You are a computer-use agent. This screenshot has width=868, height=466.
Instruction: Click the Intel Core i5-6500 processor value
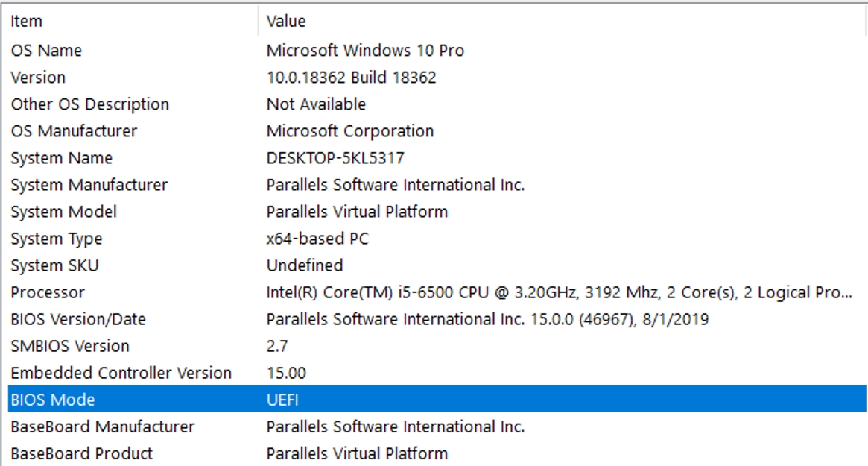pyautogui.click(x=559, y=292)
